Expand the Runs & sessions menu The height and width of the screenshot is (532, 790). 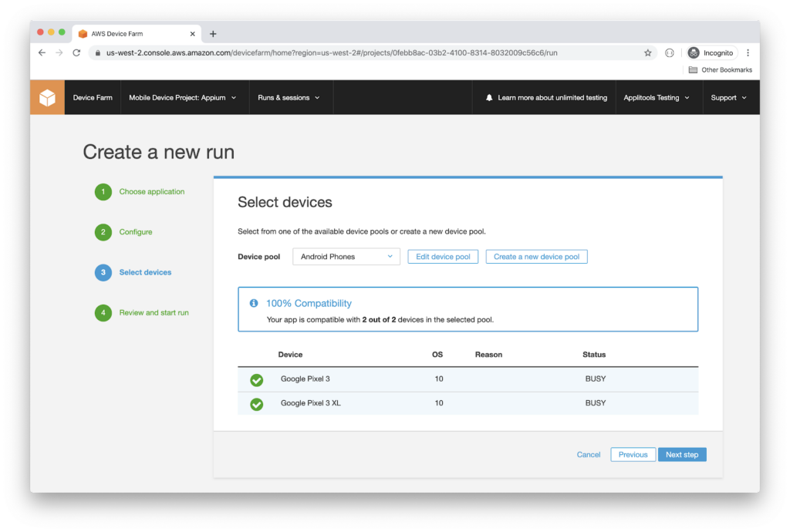[289, 98]
